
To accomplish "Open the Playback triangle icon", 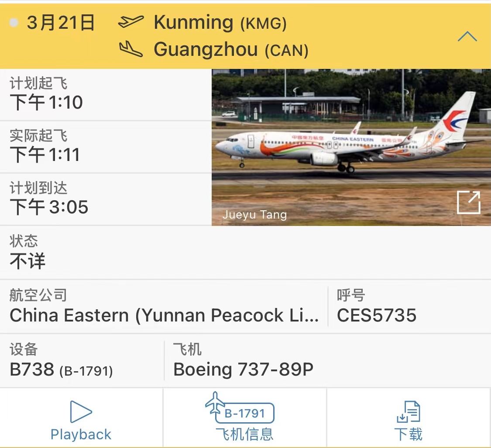I will pos(81,411).
